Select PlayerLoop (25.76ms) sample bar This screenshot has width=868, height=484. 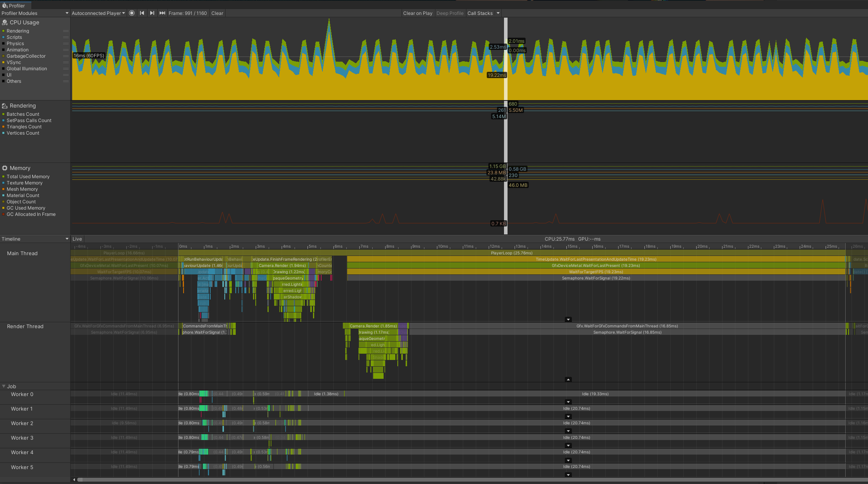[511, 253]
